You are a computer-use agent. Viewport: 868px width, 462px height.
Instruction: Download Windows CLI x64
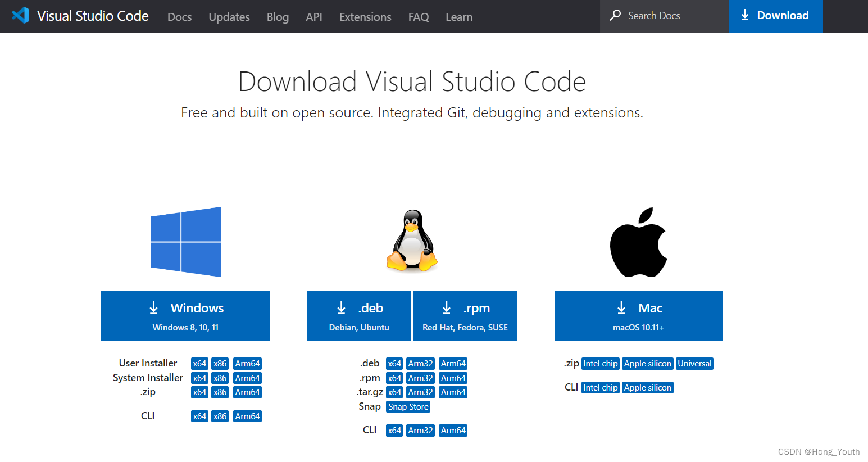199,416
